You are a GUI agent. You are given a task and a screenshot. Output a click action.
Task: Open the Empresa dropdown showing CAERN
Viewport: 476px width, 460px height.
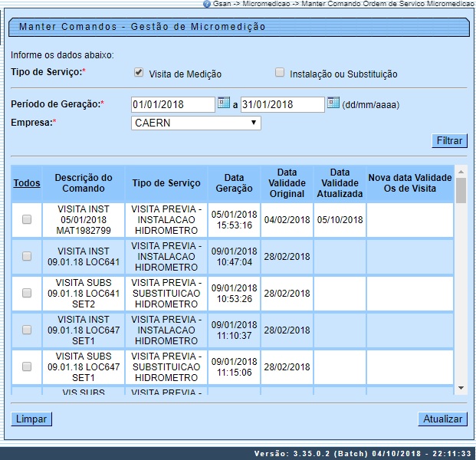(195, 123)
